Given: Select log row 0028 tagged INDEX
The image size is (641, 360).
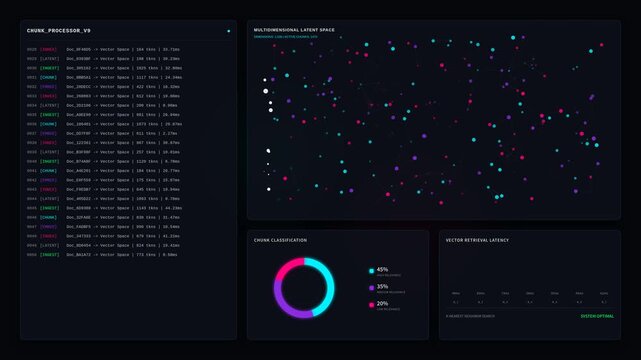Looking at the screenshot, I should point(103,49).
